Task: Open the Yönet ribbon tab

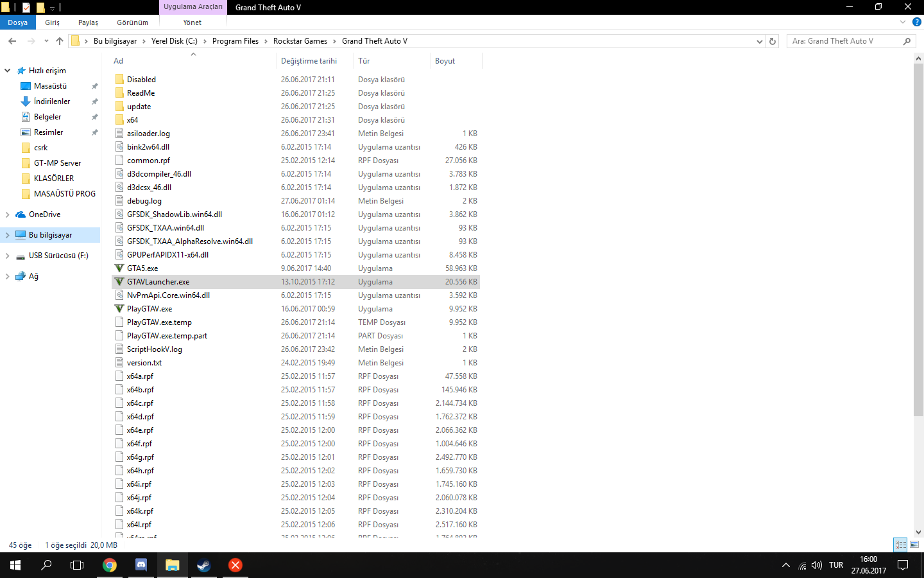Action: 193,22
